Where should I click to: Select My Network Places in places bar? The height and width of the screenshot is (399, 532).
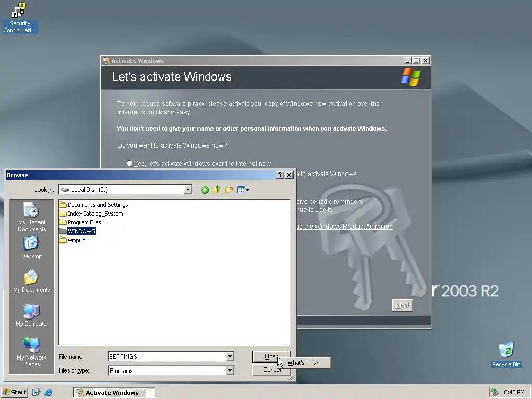pos(32,352)
